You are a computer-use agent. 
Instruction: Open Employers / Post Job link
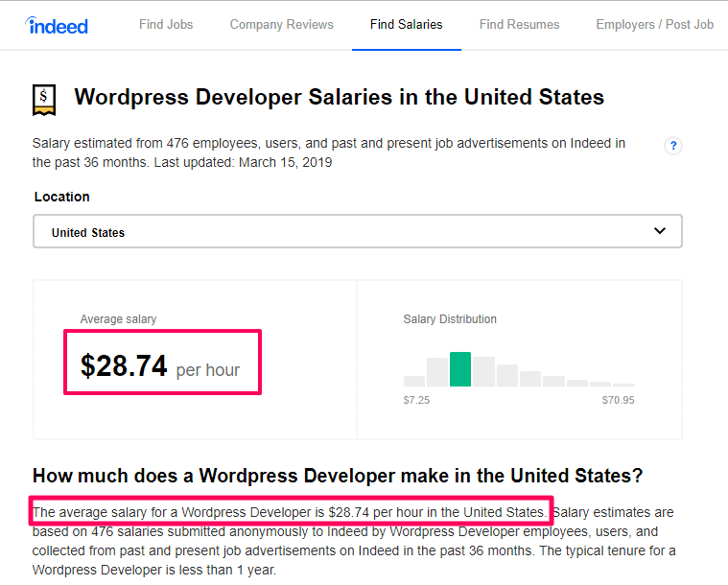coord(655,24)
